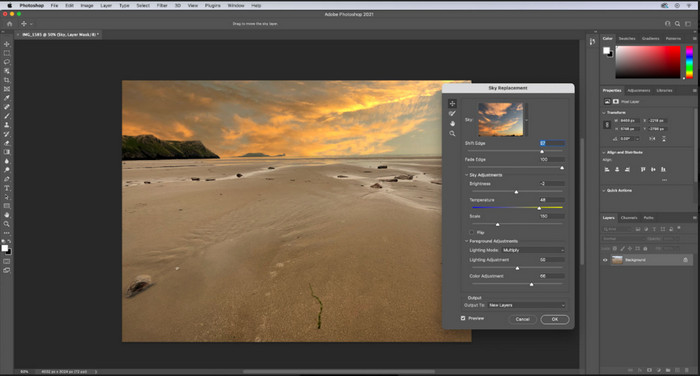The height and width of the screenshot is (376, 700).
Task: Collapse the Quick Actions section
Action: [x=604, y=191]
